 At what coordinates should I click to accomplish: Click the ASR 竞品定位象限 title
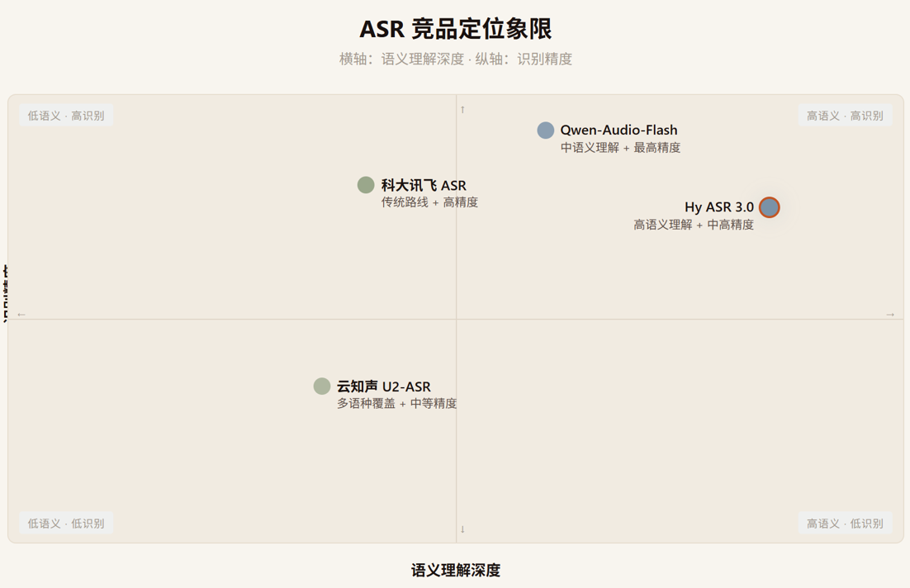(x=456, y=29)
